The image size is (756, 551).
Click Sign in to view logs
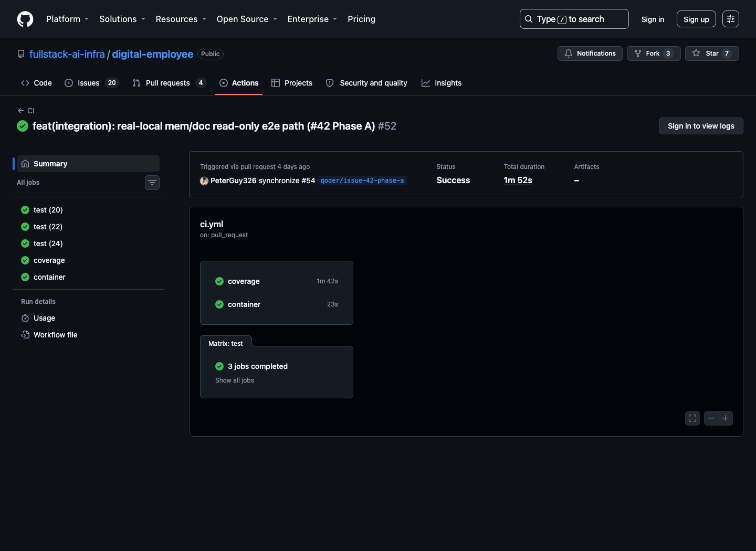(701, 126)
